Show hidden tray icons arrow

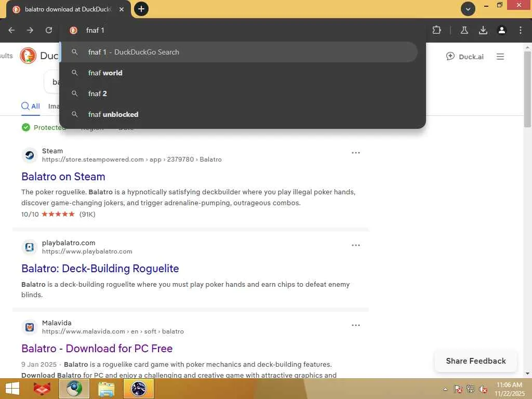pos(445,389)
